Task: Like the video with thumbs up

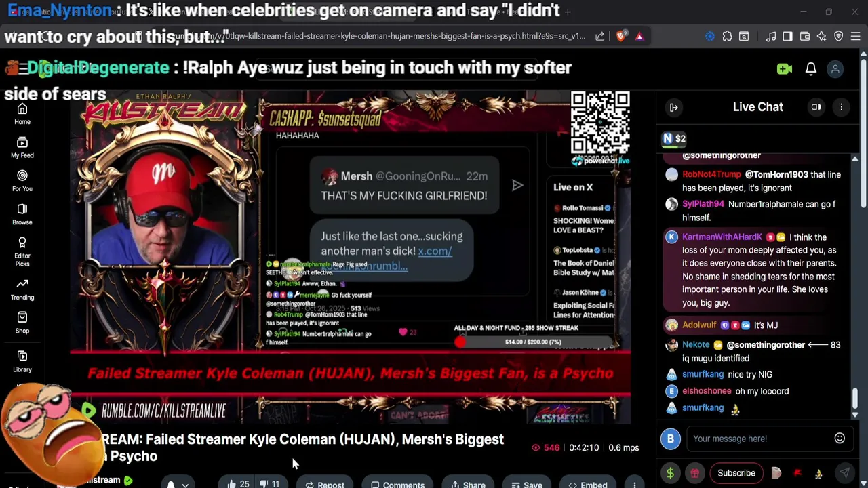Action: point(238,484)
